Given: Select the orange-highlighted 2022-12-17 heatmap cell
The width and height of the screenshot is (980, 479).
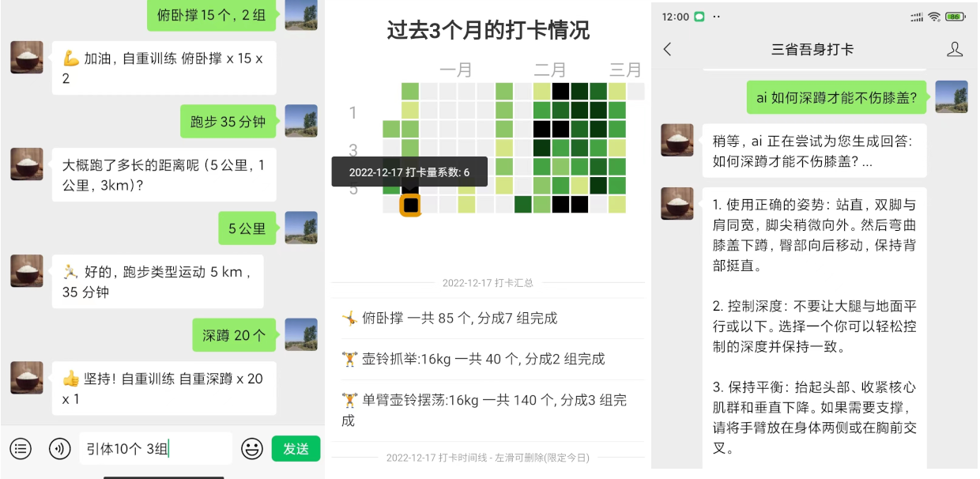Looking at the screenshot, I should [x=409, y=205].
